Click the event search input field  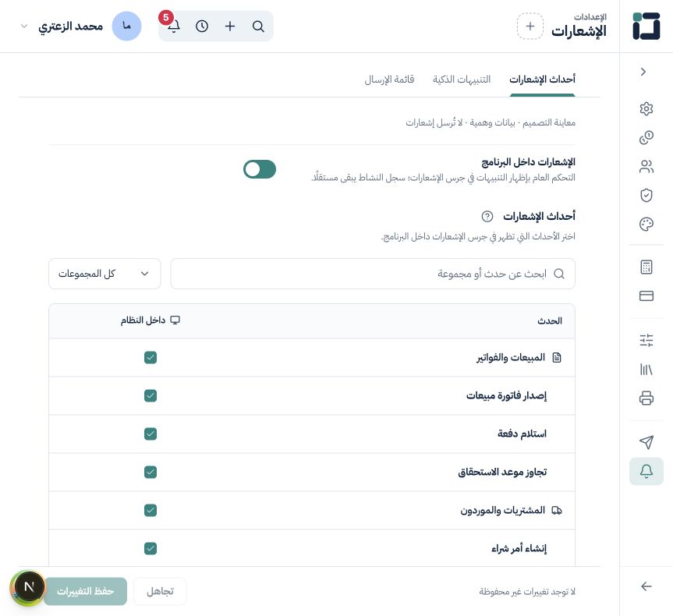click(373, 274)
